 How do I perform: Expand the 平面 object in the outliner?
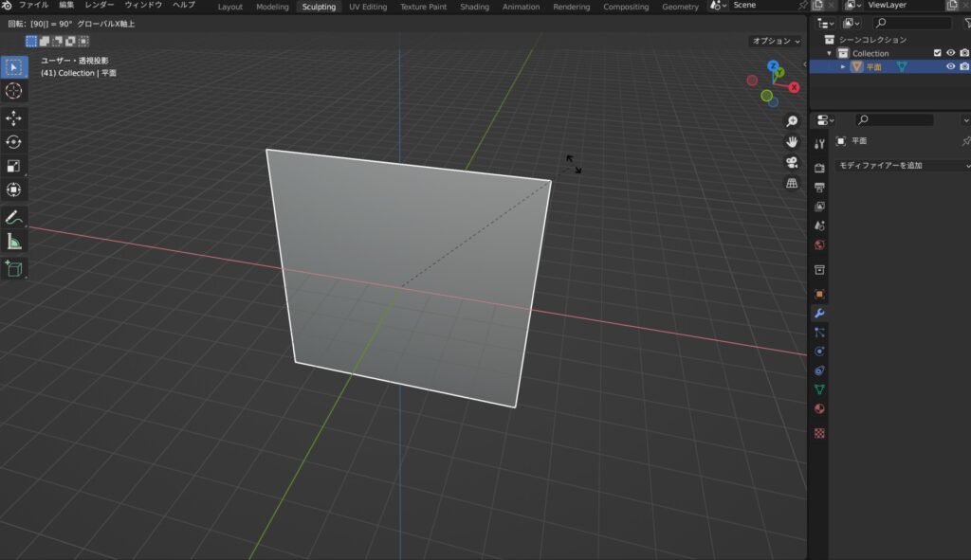click(x=843, y=66)
